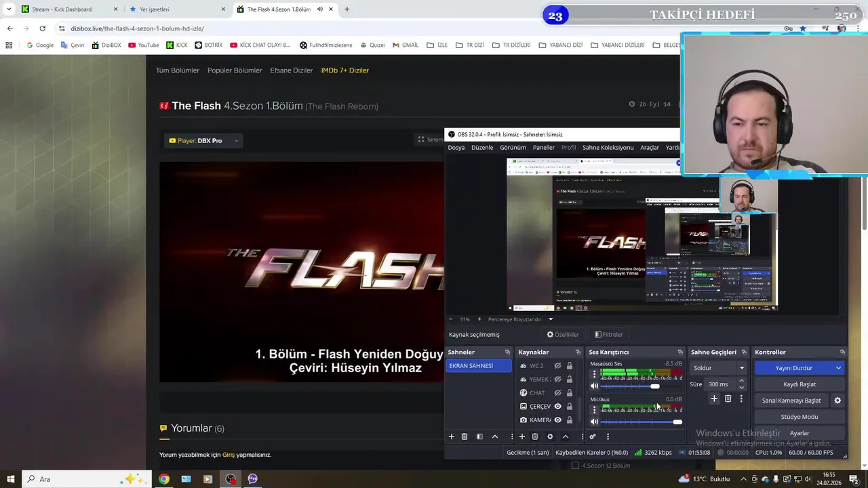Open OBS Paneller menu
The width and height of the screenshot is (868, 488).
point(543,148)
